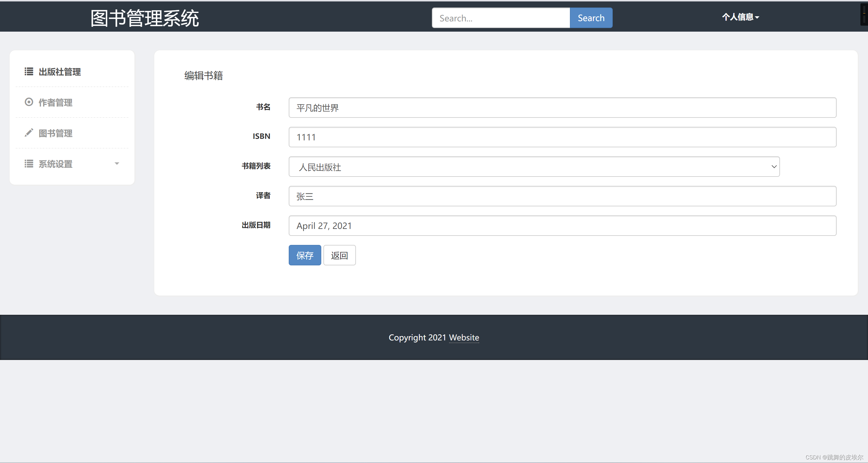Click the 出版日期 field April 27, 2021

pyautogui.click(x=562, y=226)
